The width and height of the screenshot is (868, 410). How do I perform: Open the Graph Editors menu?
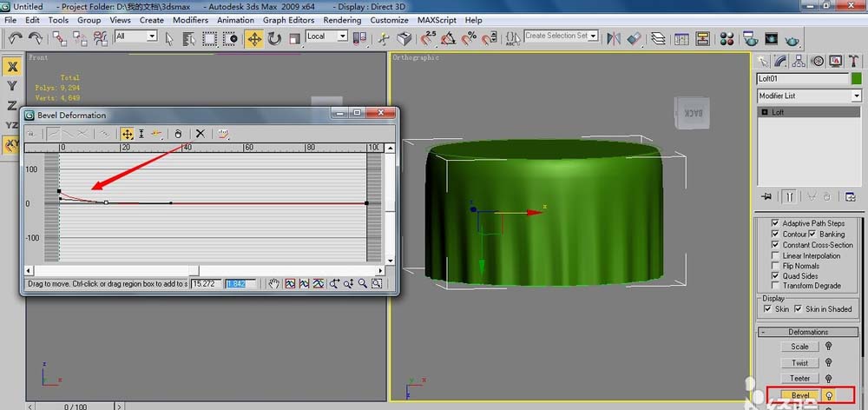click(288, 19)
